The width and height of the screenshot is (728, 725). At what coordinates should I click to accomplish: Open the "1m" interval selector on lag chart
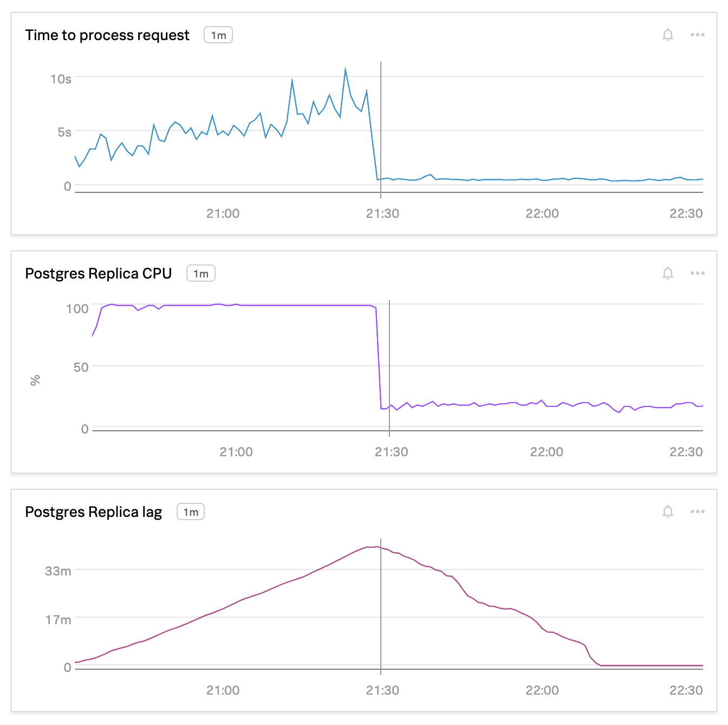[x=191, y=512]
